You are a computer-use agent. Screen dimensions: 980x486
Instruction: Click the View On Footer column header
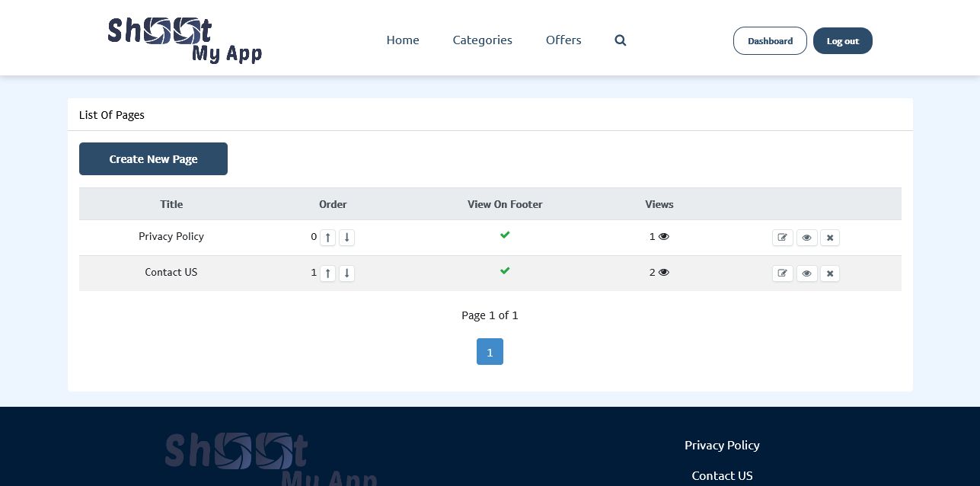click(x=505, y=204)
